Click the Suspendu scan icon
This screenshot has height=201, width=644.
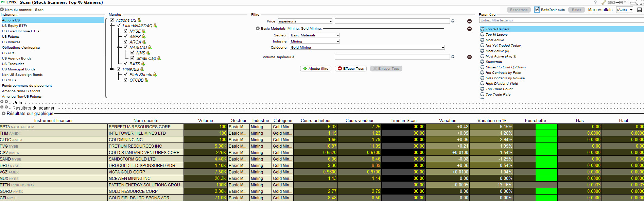click(482, 62)
